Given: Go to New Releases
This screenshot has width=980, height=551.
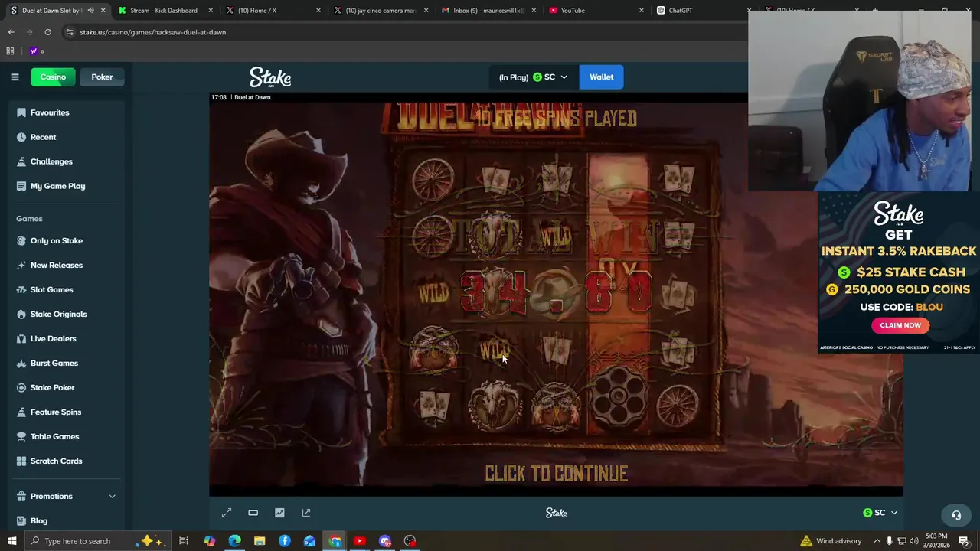Looking at the screenshot, I should [x=57, y=265].
